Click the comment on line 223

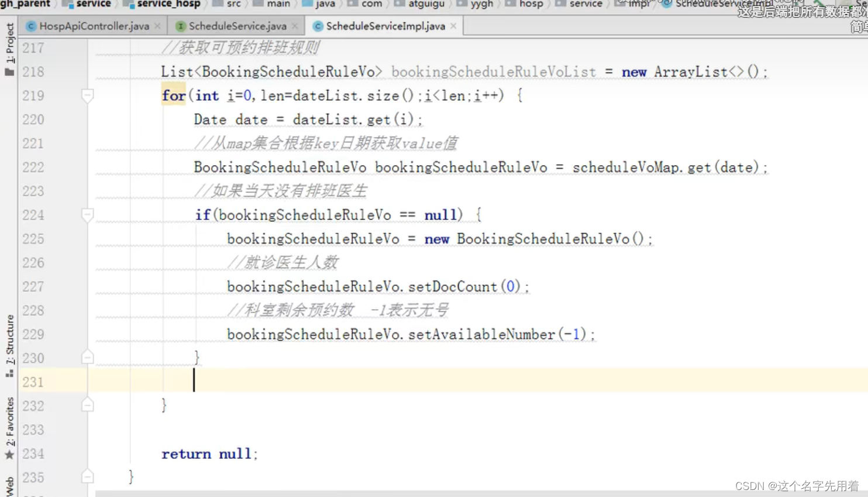point(281,191)
